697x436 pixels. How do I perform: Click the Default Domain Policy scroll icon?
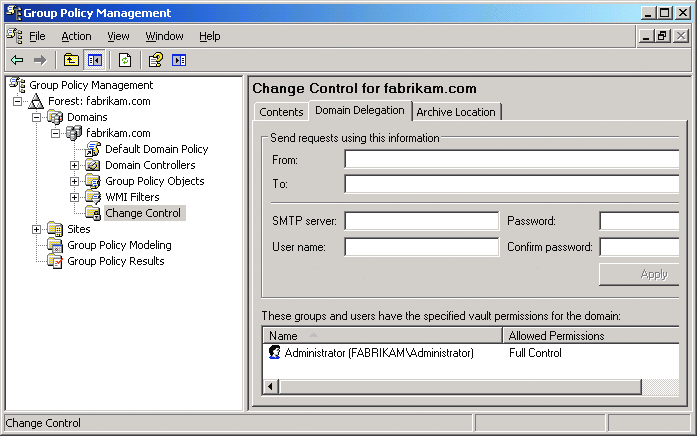click(x=93, y=149)
